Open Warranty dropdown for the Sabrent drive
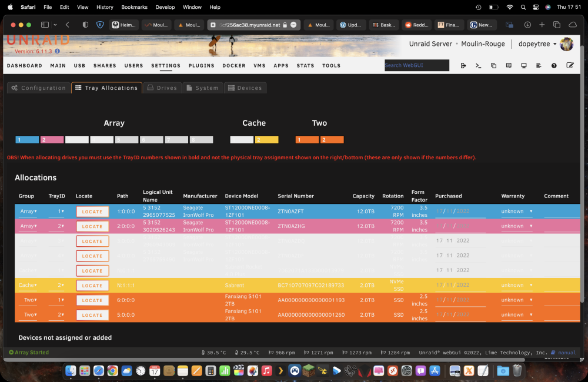Image resolution: width=588 pixels, height=382 pixels. pos(517,285)
